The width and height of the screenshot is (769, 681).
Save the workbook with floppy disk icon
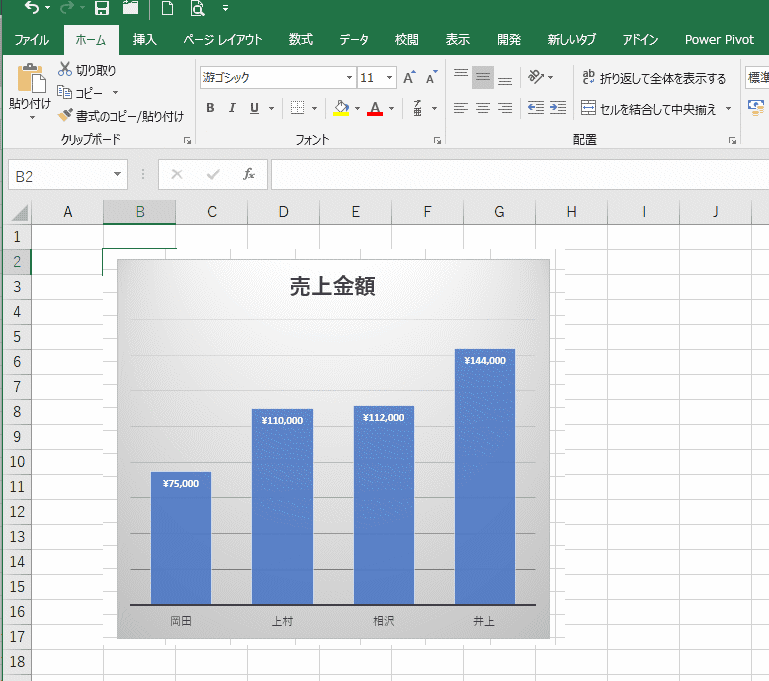click(102, 8)
